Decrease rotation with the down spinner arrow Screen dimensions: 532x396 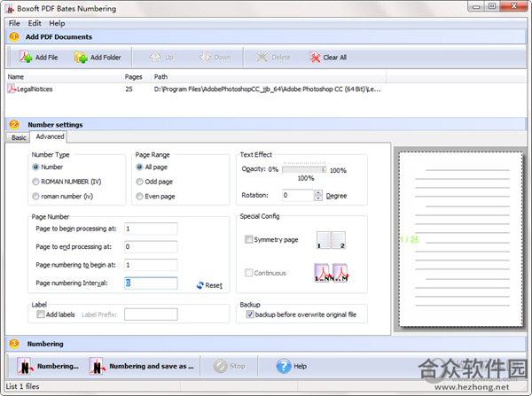point(318,198)
